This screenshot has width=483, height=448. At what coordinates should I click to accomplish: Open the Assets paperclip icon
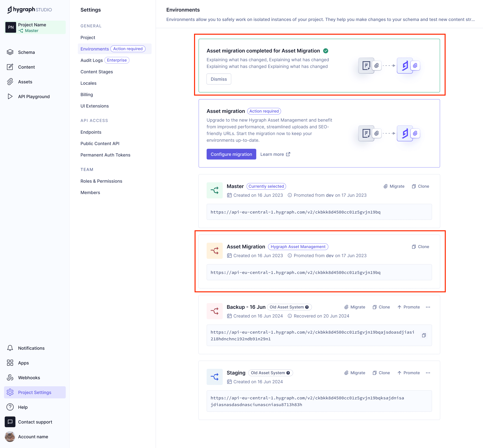tap(10, 82)
